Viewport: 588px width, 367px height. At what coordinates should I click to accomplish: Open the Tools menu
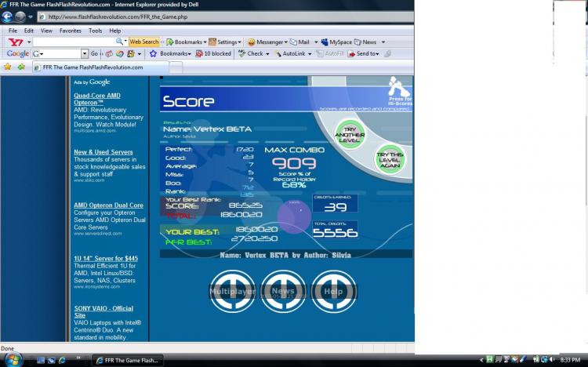pyautogui.click(x=95, y=31)
